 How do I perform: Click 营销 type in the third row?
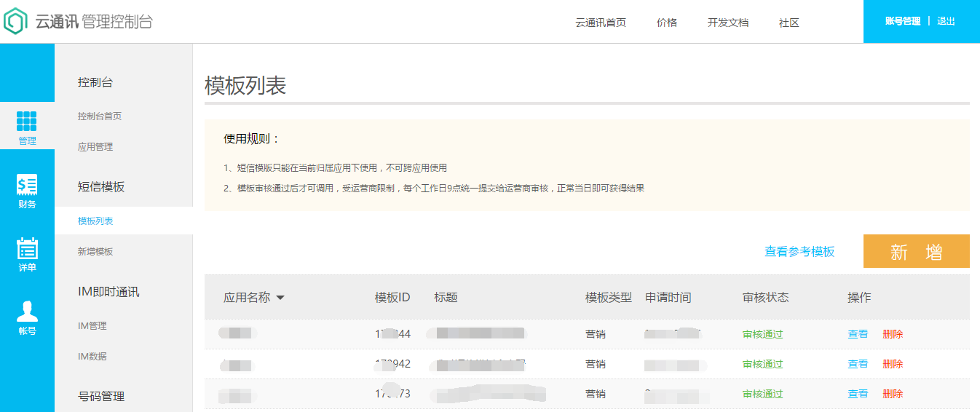[x=596, y=394]
